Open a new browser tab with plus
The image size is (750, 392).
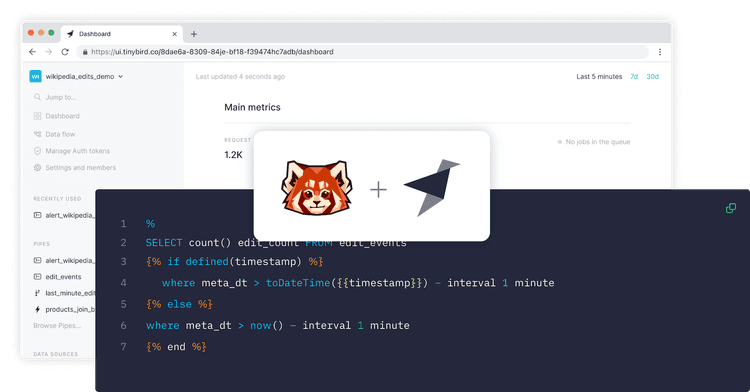coord(194,34)
